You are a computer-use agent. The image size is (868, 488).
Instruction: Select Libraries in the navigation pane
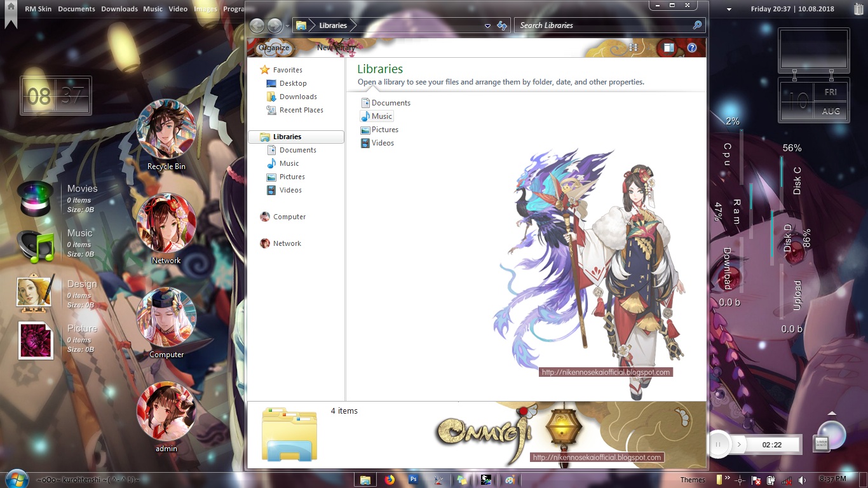coord(296,137)
